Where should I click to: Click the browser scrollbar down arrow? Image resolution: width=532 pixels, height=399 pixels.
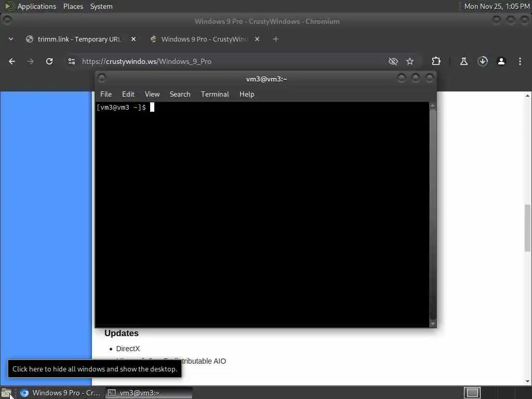point(527,381)
